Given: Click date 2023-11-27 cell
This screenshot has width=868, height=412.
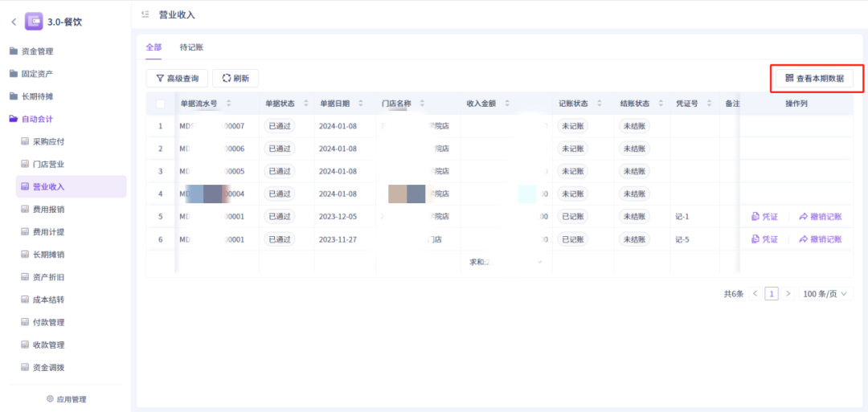Looking at the screenshot, I should [x=338, y=239].
